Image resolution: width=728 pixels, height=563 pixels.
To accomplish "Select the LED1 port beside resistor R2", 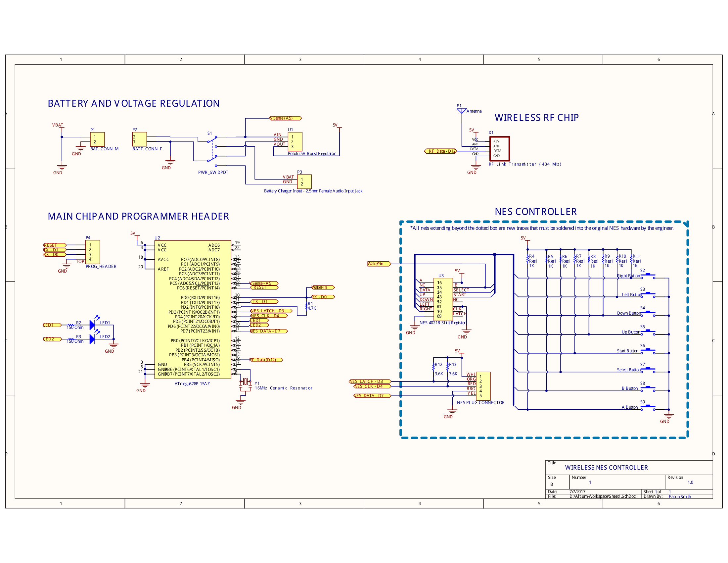I will (52, 325).
